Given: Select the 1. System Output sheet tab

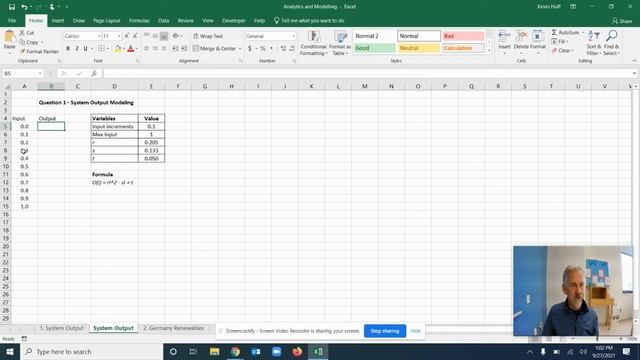Looking at the screenshot, I should click(x=62, y=328).
